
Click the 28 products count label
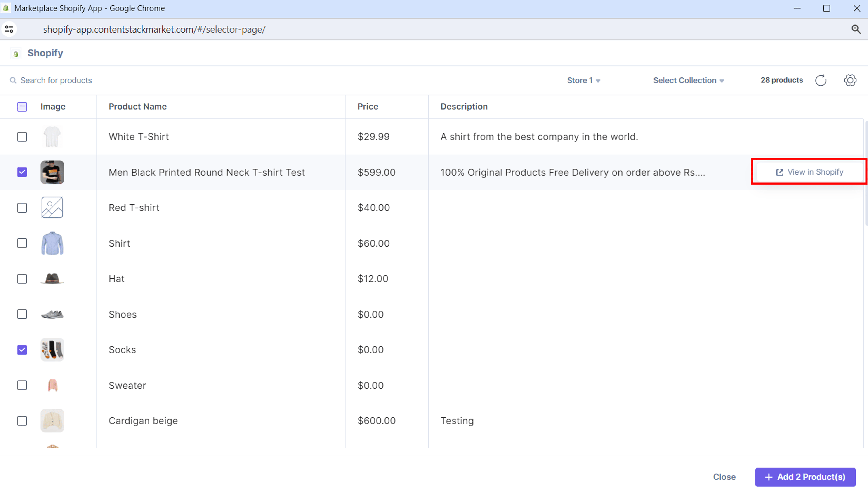[x=782, y=80]
